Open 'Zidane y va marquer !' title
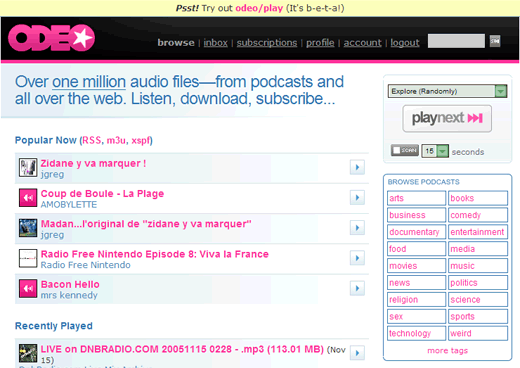This screenshot has width=520, height=368. 93,163
